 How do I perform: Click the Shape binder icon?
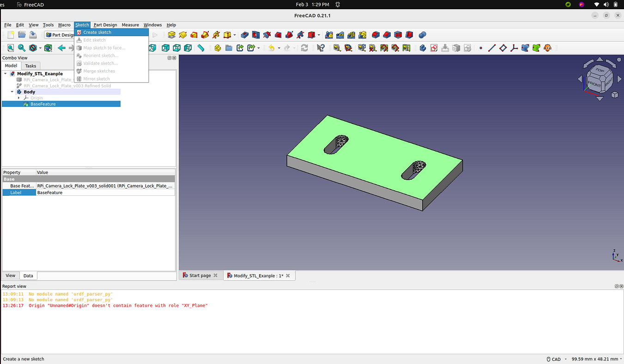[x=525, y=48]
